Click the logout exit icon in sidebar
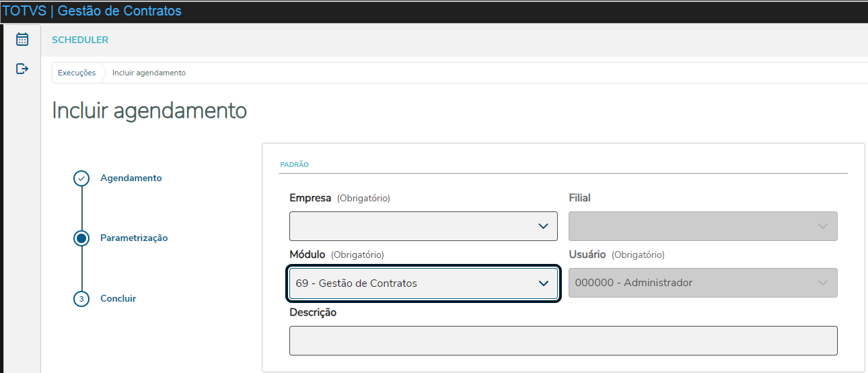The height and width of the screenshot is (373, 868). point(22,68)
